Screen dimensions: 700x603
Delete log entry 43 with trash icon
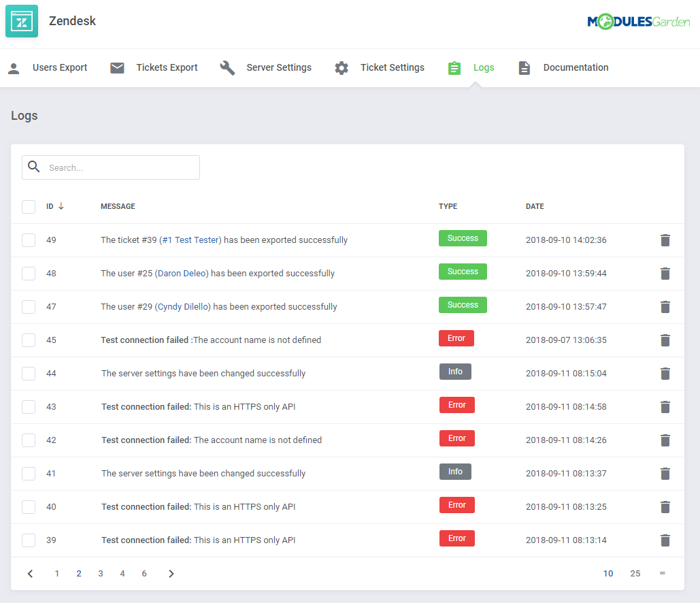click(665, 407)
